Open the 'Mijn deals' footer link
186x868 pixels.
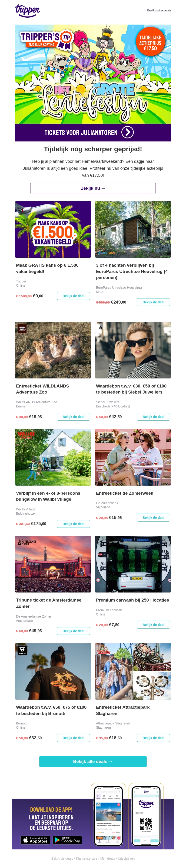click(107, 858)
